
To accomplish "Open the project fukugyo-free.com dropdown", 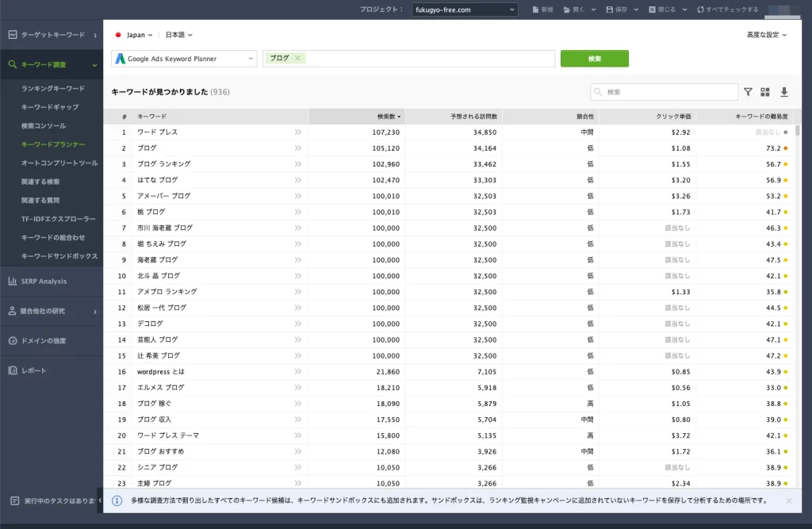I will [x=465, y=10].
